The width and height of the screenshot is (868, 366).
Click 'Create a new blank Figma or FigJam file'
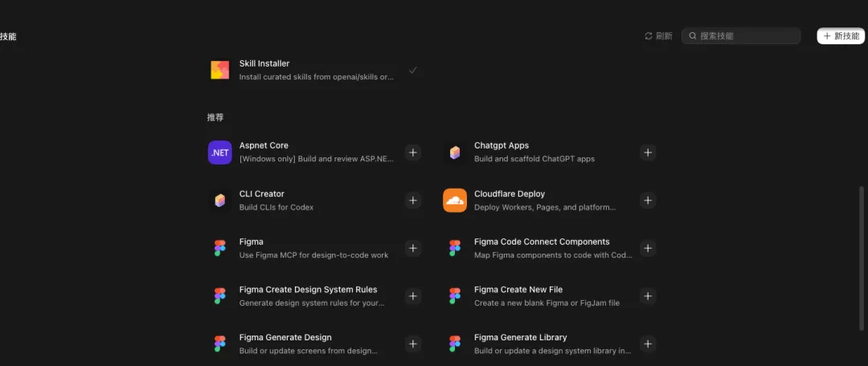[547, 303]
